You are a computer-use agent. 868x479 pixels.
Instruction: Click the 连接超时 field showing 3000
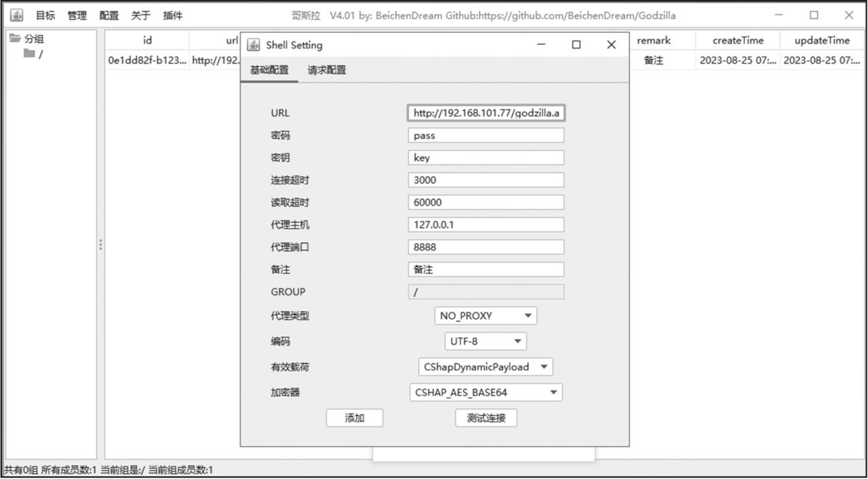pos(486,180)
